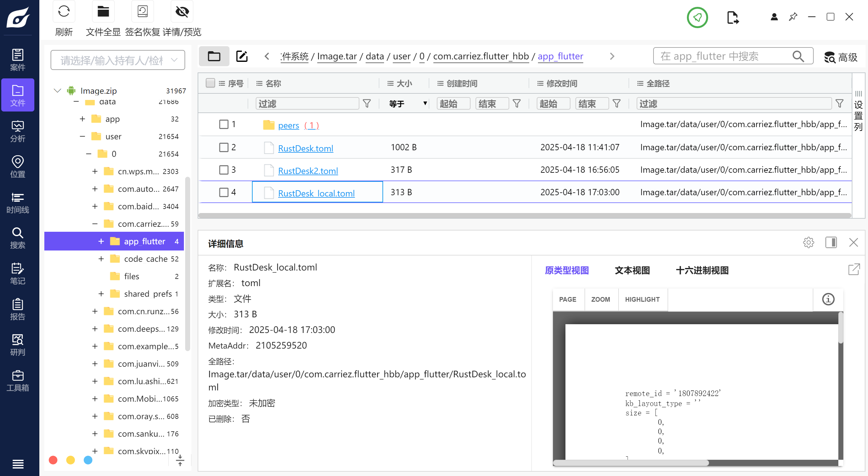This screenshot has height=476, width=868.
Task: Open the 笔记 notes sidebar section
Action: click(x=18, y=273)
